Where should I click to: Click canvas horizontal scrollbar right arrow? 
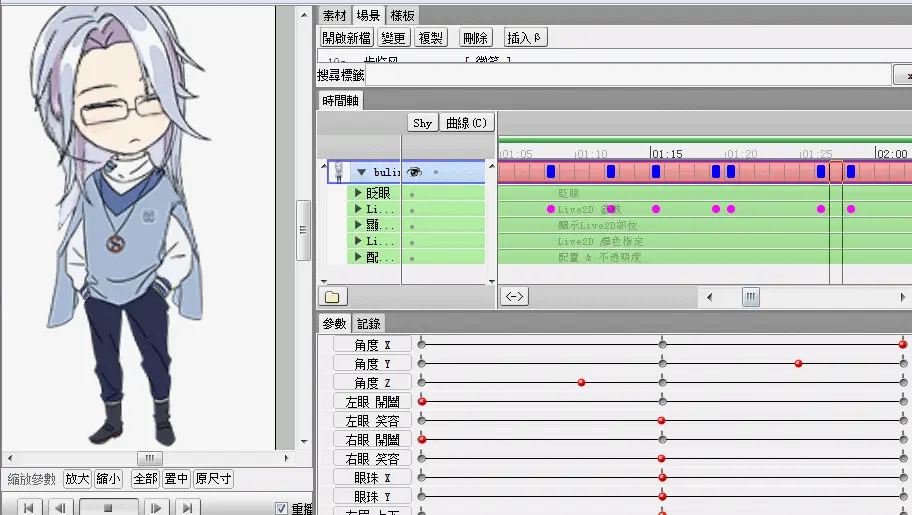pos(286,458)
